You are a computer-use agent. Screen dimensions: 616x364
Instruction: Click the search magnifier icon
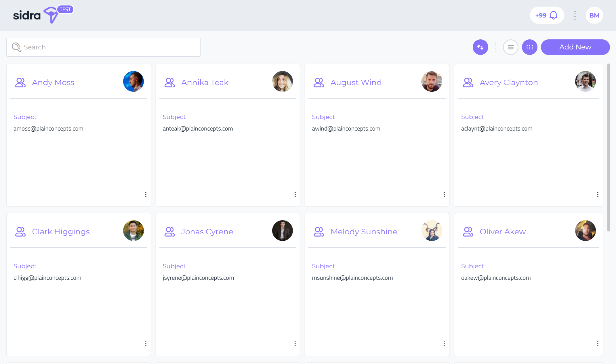16,47
